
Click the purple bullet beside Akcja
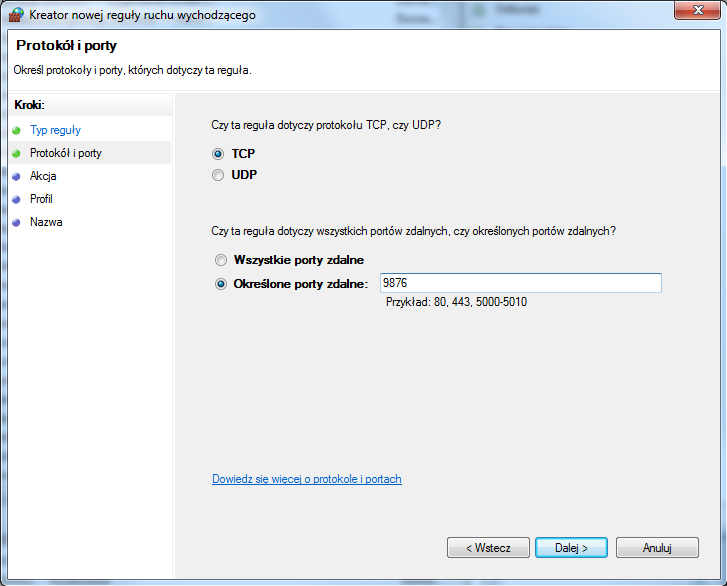click(16, 176)
